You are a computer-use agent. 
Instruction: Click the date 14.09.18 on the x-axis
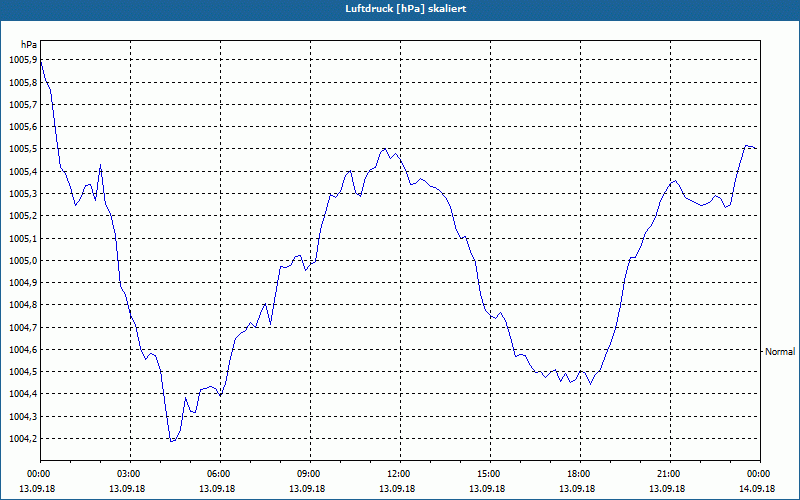point(757,489)
